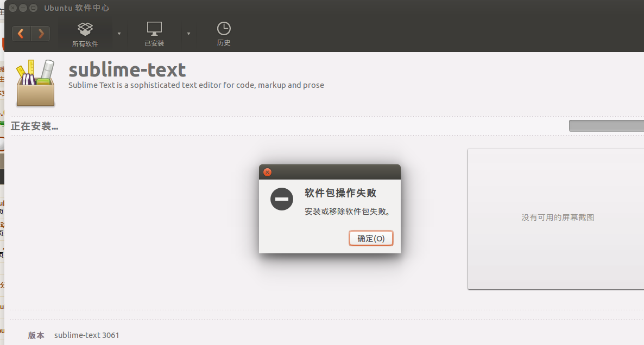Click the sublime-text package box icon
Image resolution: width=644 pixels, height=345 pixels.
[35, 84]
